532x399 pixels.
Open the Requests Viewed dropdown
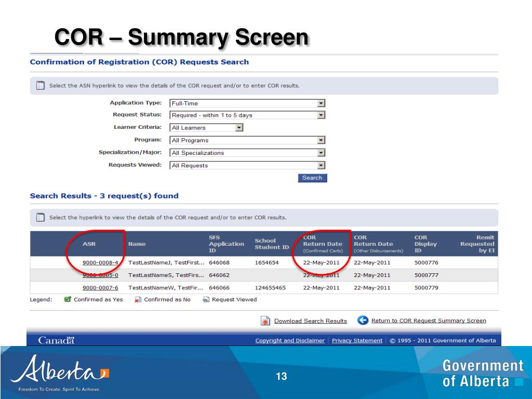[x=247, y=165]
